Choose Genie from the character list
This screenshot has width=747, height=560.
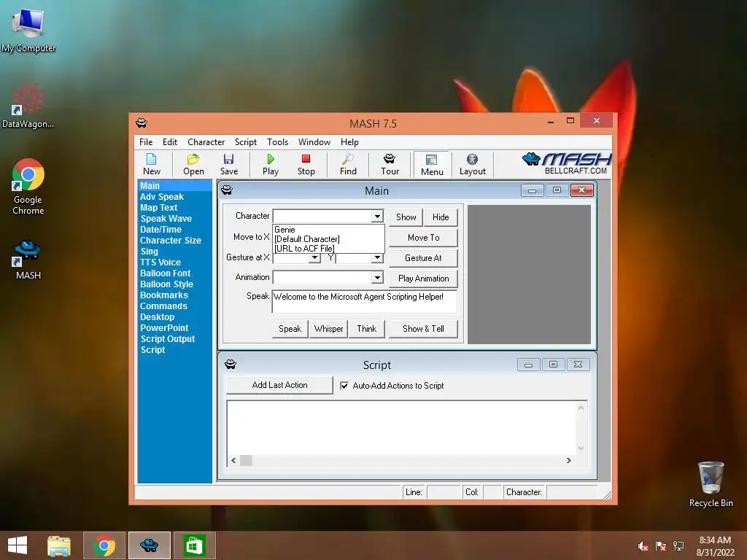click(329, 230)
